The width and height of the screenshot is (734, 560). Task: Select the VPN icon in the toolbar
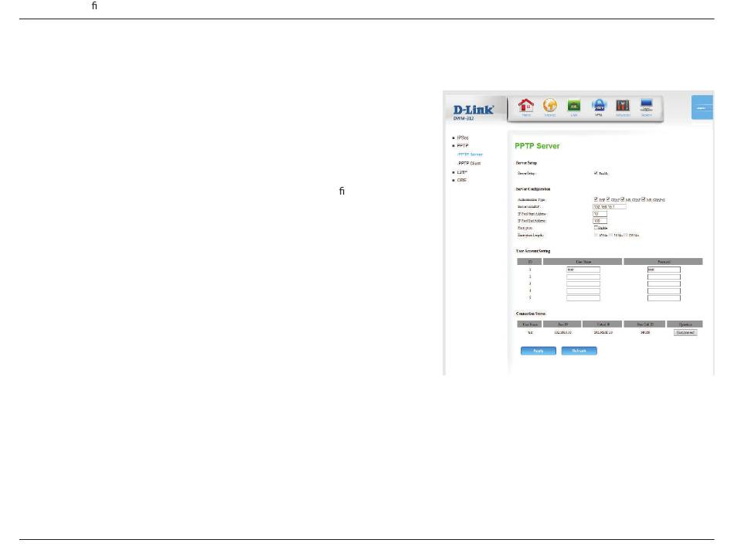pos(599,107)
